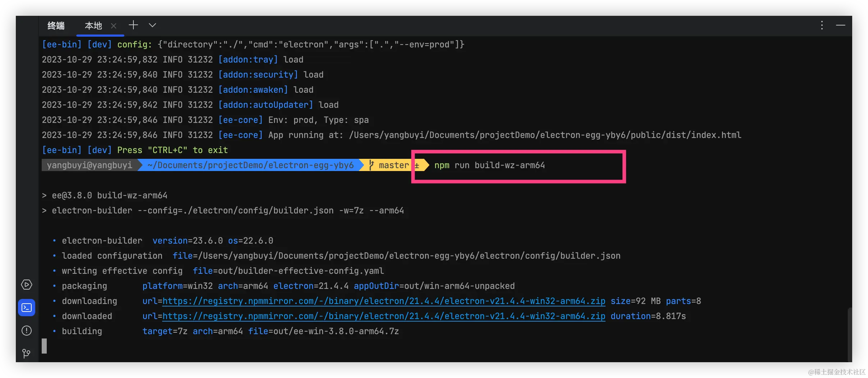Click the 'file=out/ee-win-3.8.0-arm64.7z' text
Screen dimensions: 868x378
(324, 331)
